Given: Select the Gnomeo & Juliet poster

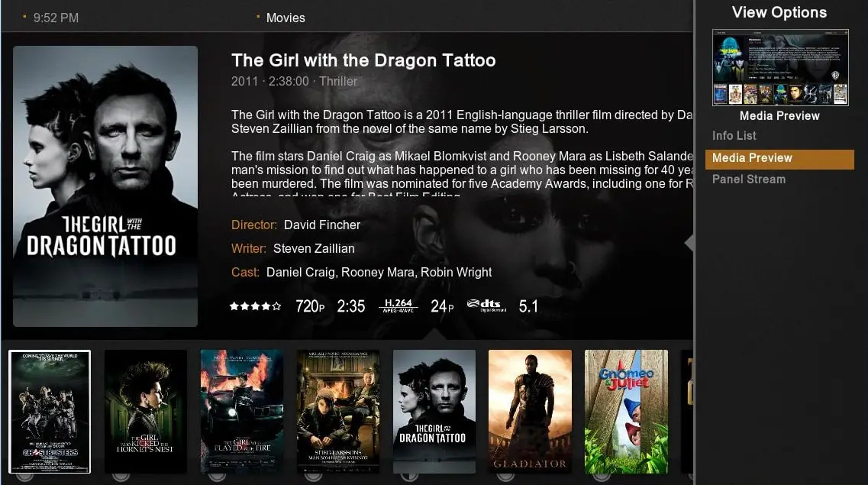Looking at the screenshot, I should pos(626,412).
